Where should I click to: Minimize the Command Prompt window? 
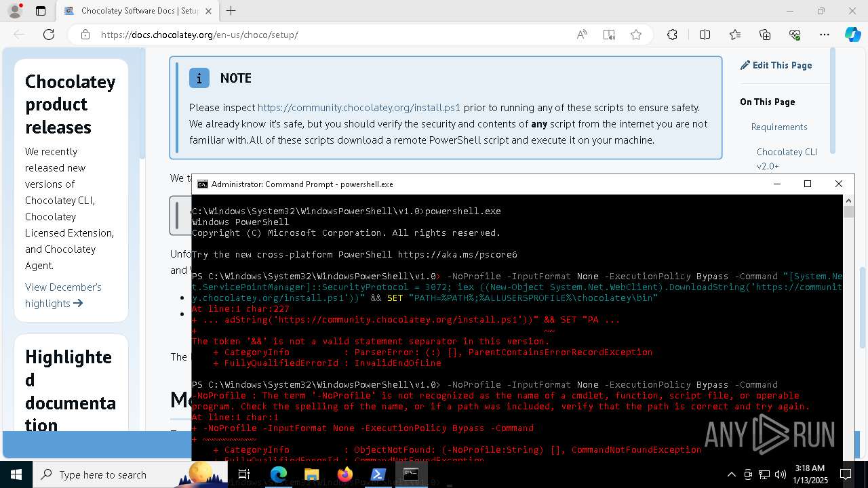point(777,184)
